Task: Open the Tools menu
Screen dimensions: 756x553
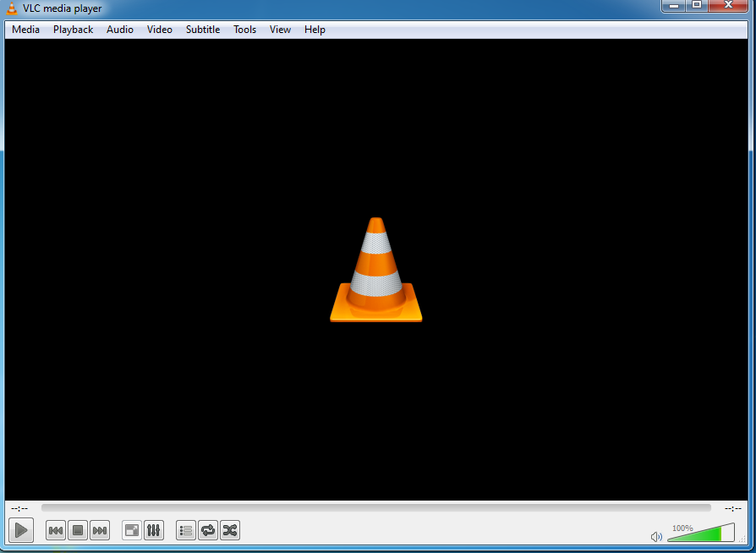Action: pyautogui.click(x=245, y=30)
